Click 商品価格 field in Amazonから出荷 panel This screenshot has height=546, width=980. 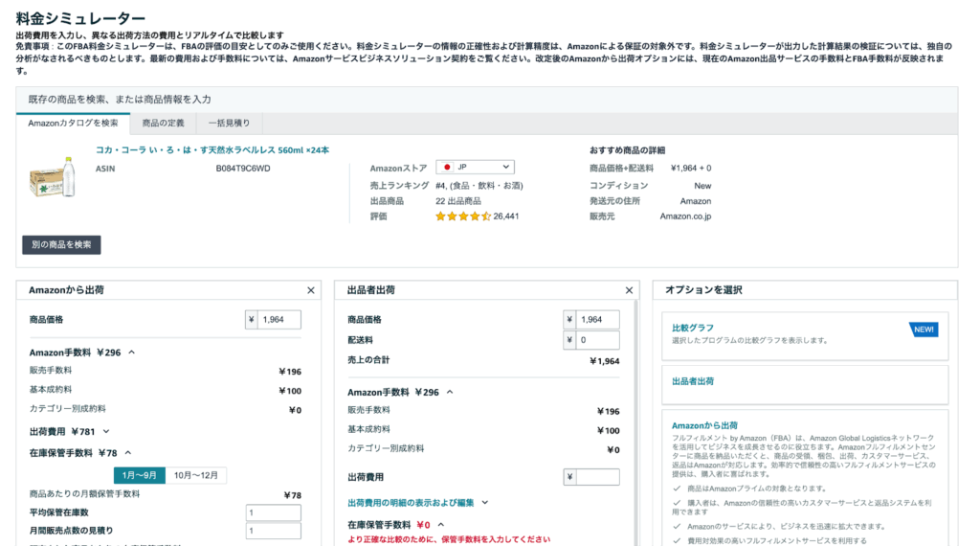click(278, 320)
